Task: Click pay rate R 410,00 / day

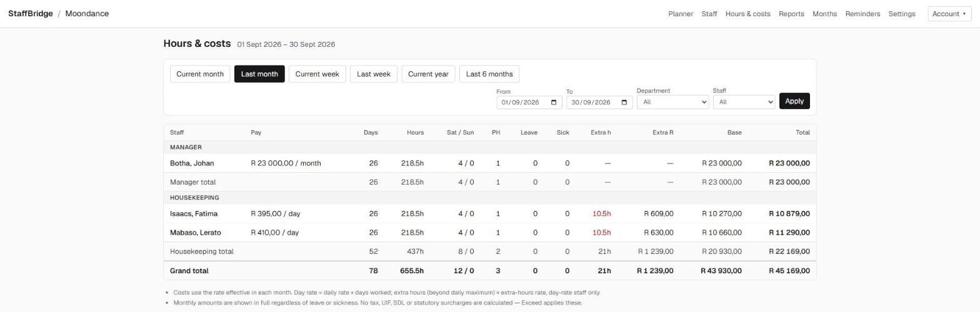Action: point(274,233)
